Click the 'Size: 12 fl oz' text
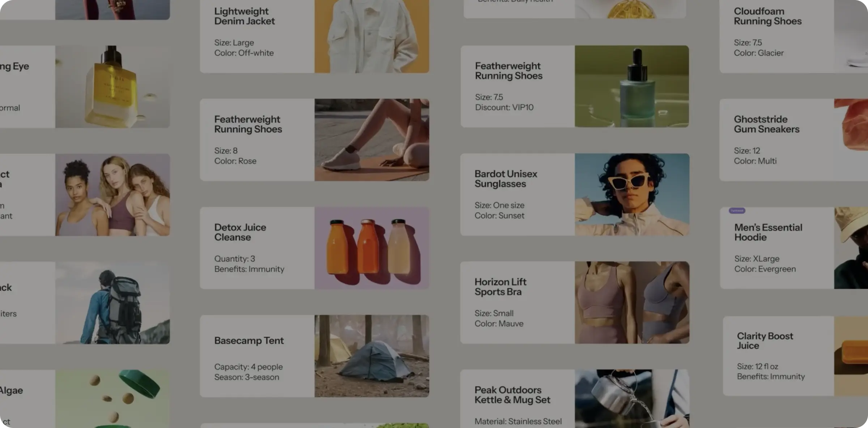Viewport: 868px width, 428px height. (758, 367)
